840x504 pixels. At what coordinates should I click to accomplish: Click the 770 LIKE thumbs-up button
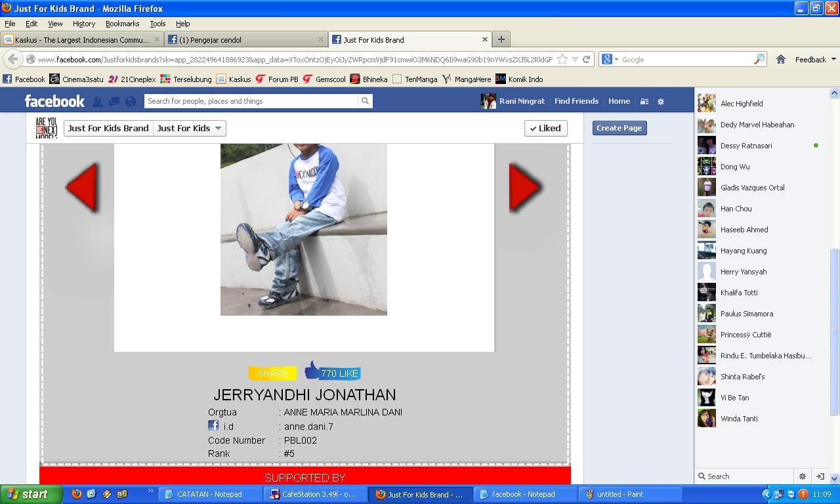coord(333,371)
